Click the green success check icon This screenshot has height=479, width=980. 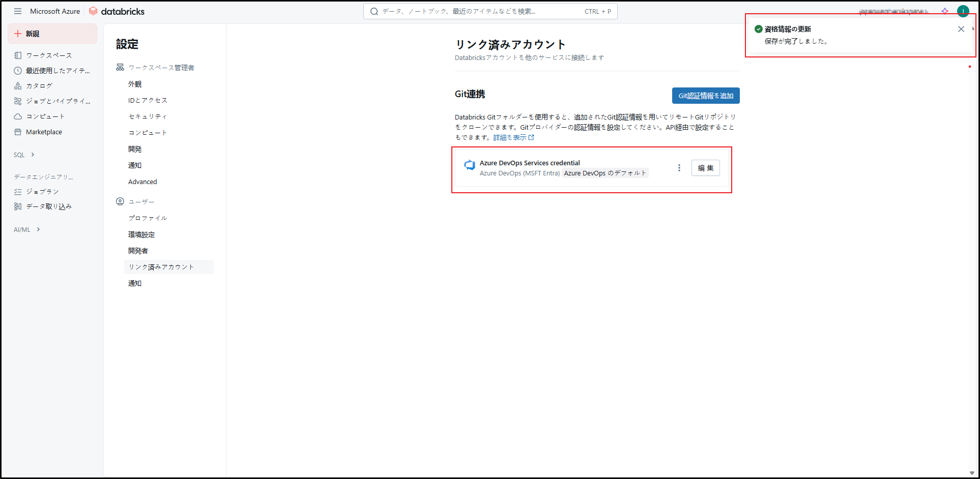(758, 29)
